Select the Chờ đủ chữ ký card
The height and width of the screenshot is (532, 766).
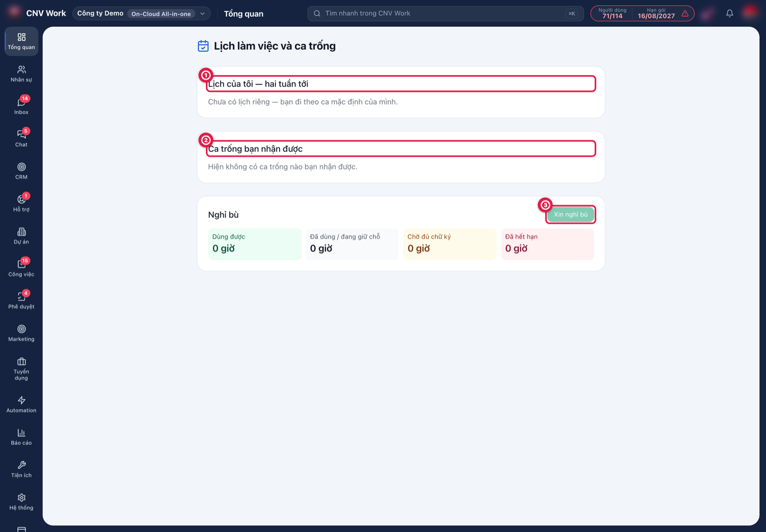click(450, 244)
